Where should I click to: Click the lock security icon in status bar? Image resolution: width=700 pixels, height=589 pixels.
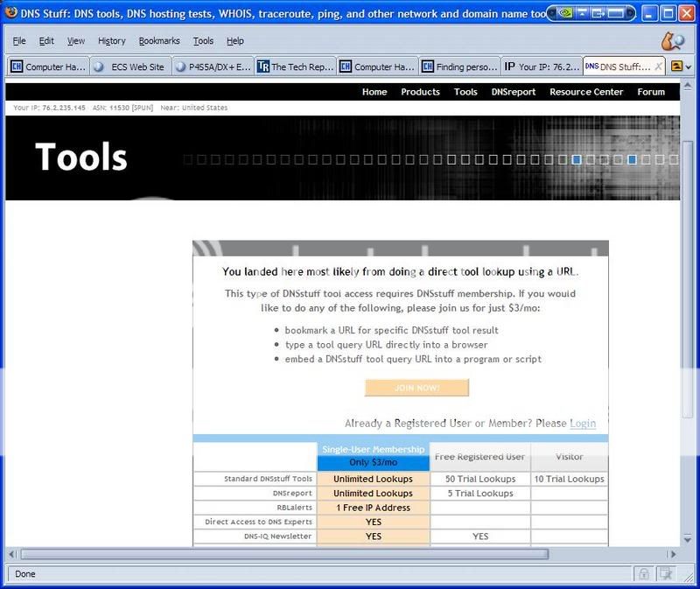point(644,574)
